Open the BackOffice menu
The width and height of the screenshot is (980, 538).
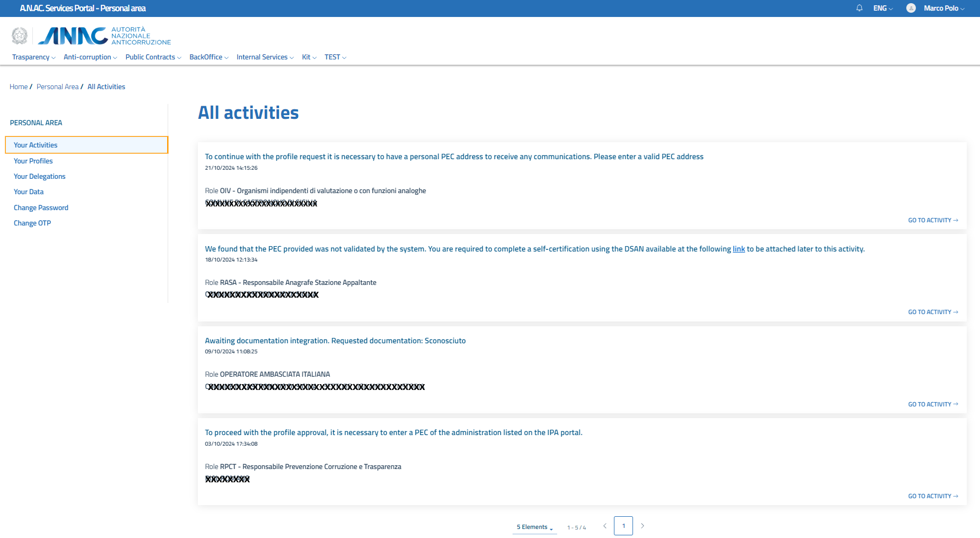coord(209,57)
